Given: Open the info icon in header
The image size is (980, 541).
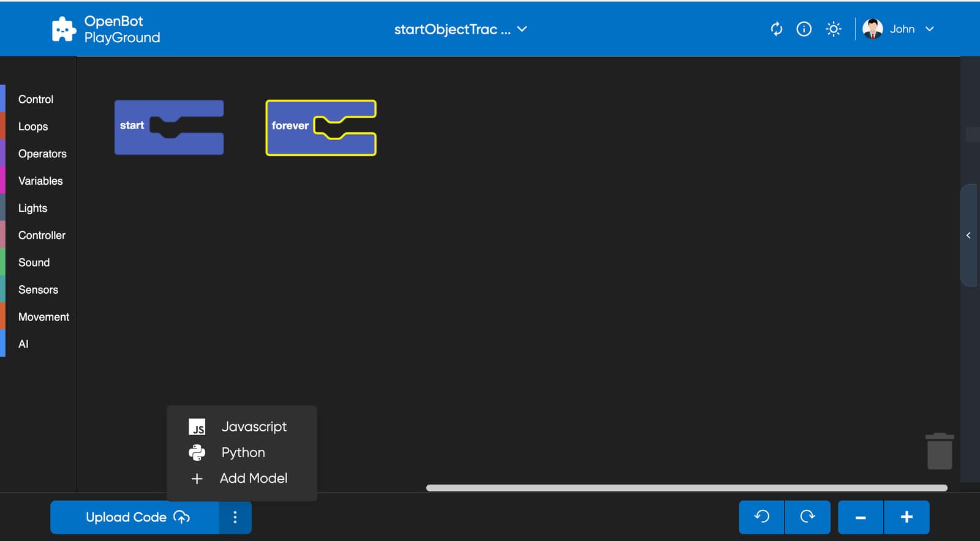Looking at the screenshot, I should (804, 29).
